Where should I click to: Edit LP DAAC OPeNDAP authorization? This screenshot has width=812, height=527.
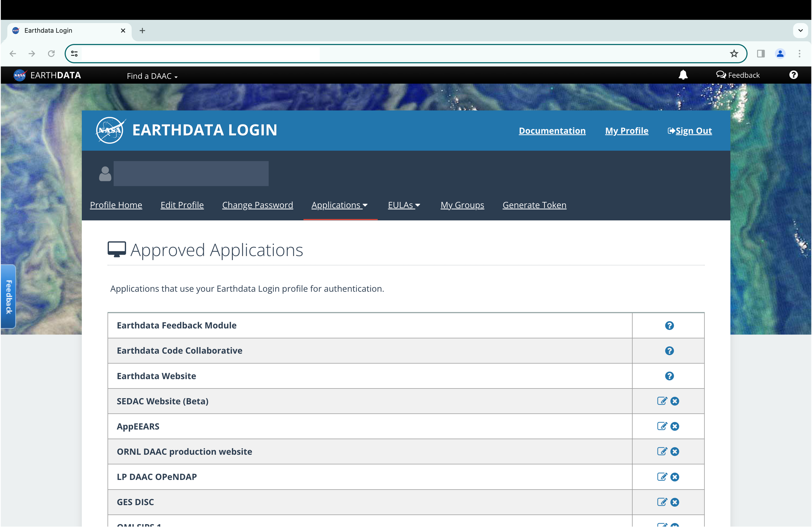[x=662, y=477]
